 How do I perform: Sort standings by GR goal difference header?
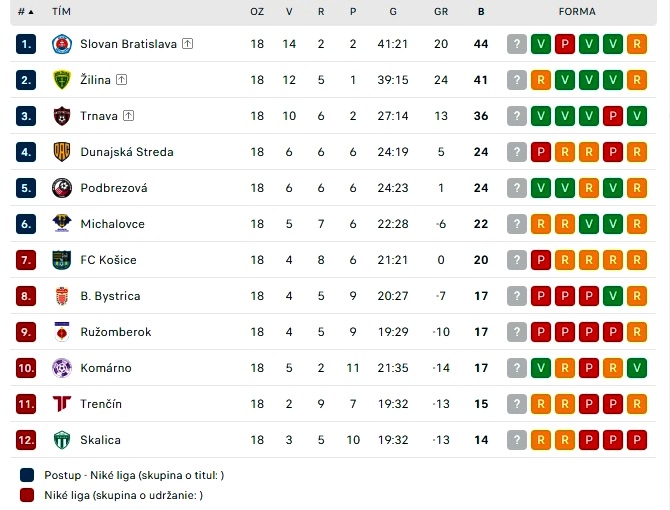tap(441, 12)
